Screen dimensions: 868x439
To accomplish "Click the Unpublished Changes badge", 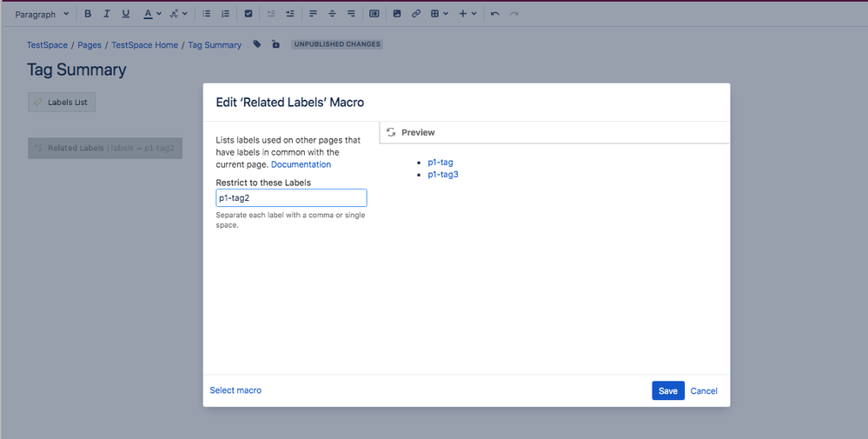I will coord(337,44).
